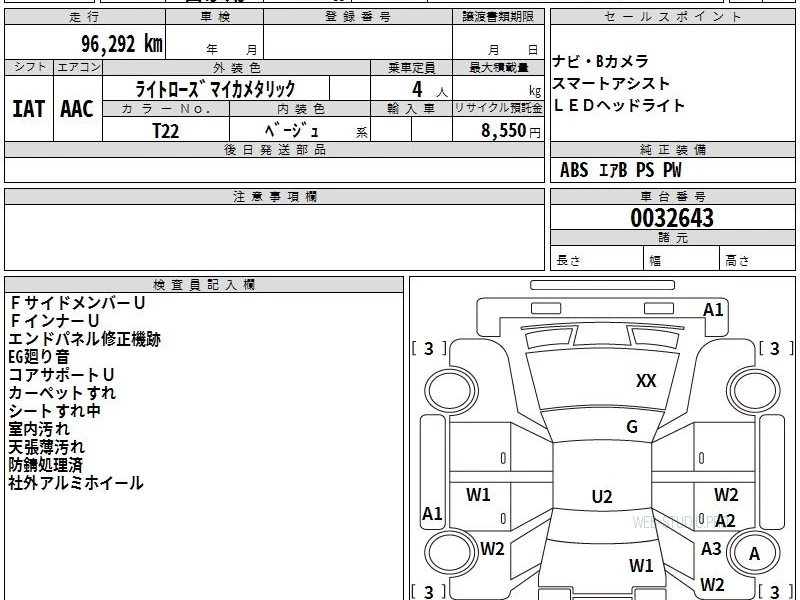Select the W1 mark on the left door
Viewport: 800px width, 600px height.
tap(478, 494)
